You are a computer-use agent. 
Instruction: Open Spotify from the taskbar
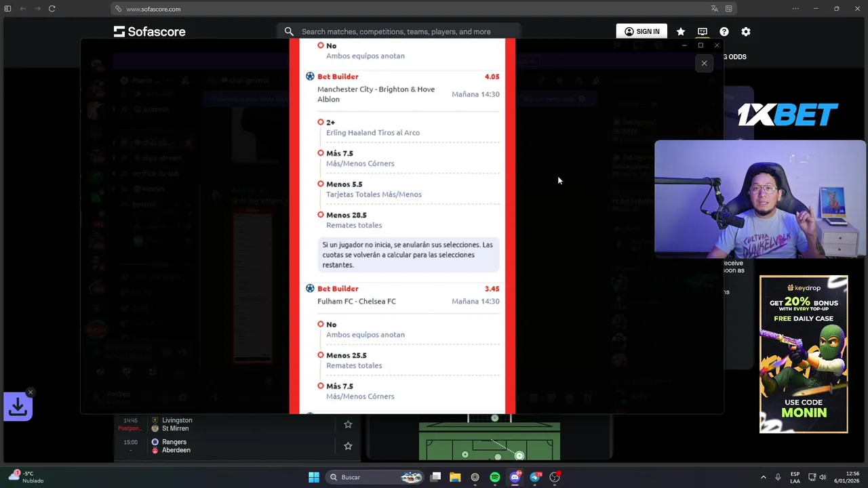coord(494,477)
